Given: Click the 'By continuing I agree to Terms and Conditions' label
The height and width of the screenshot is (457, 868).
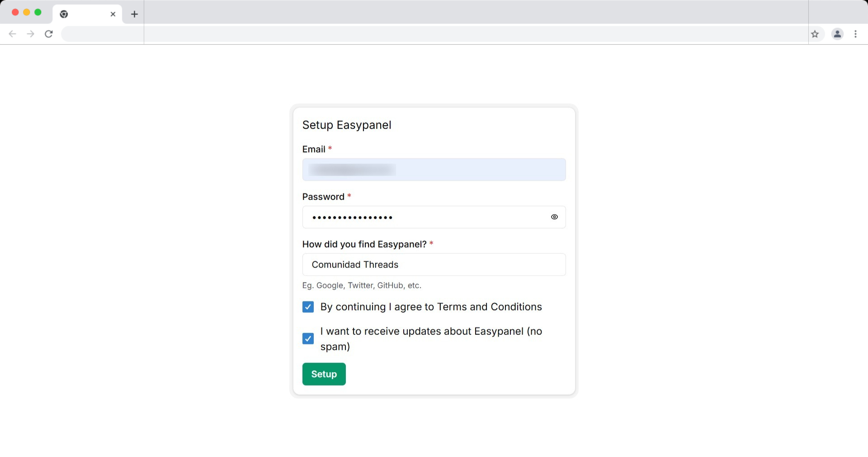Looking at the screenshot, I should point(431,307).
